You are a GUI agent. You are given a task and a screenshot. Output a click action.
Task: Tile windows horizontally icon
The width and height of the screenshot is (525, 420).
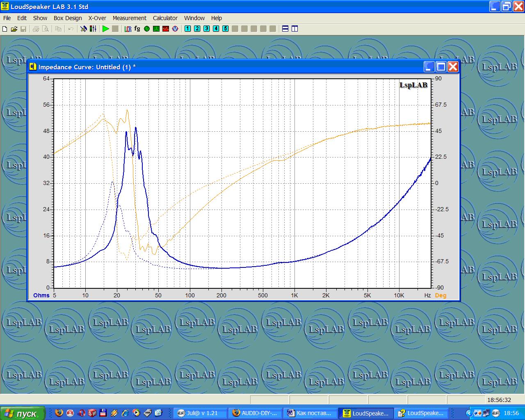[x=285, y=29]
